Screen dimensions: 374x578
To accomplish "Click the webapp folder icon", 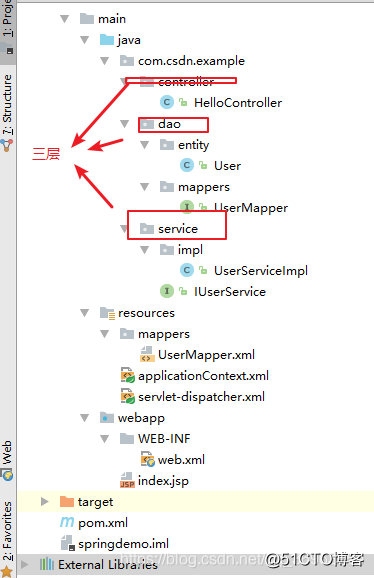I will click(106, 418).
